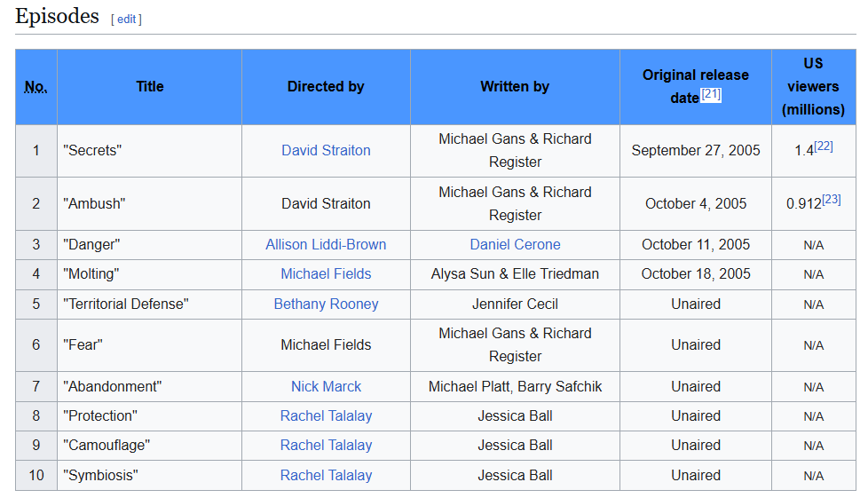Image resolution: width=868 pixels, height=498 pixels.
Task: Select the "Danger" episode title
Action: click(91, 244)
